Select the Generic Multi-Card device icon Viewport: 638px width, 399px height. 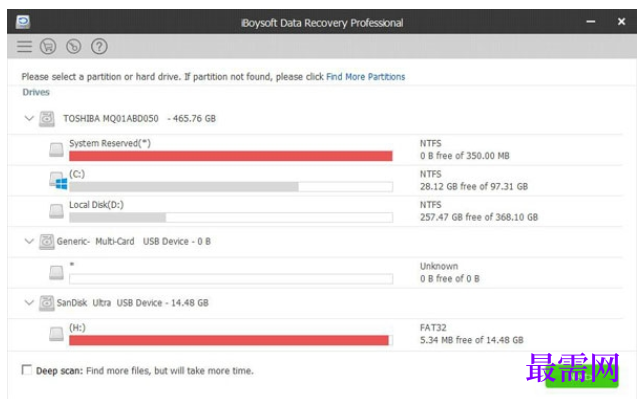[x=47, y=242]
